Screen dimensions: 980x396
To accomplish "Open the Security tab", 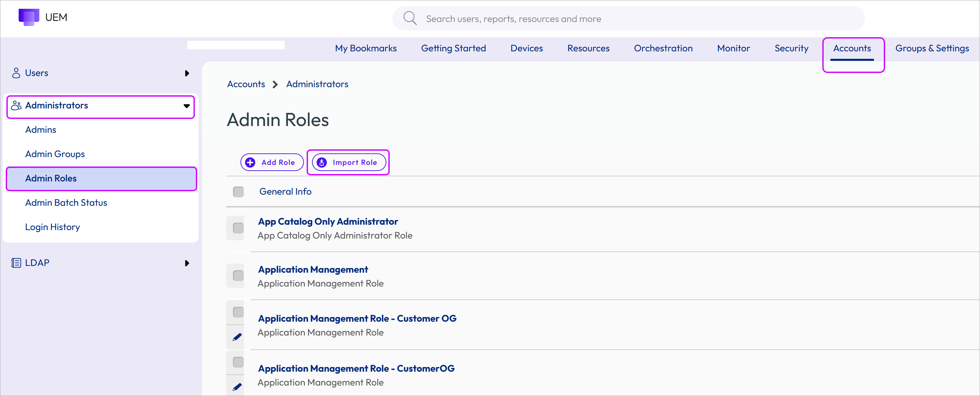I will tap(791, 48).
